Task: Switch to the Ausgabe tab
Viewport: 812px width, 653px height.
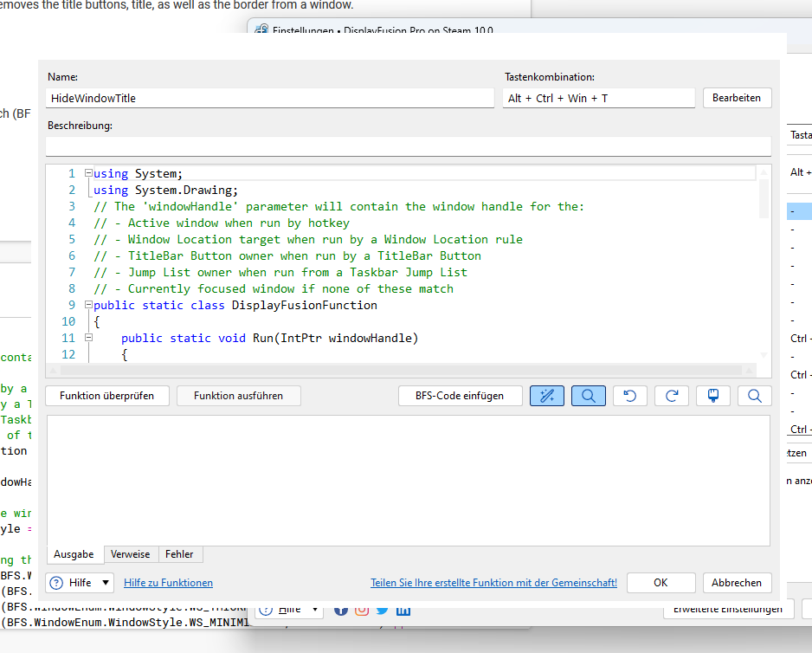Action: [x=74, y=554]
